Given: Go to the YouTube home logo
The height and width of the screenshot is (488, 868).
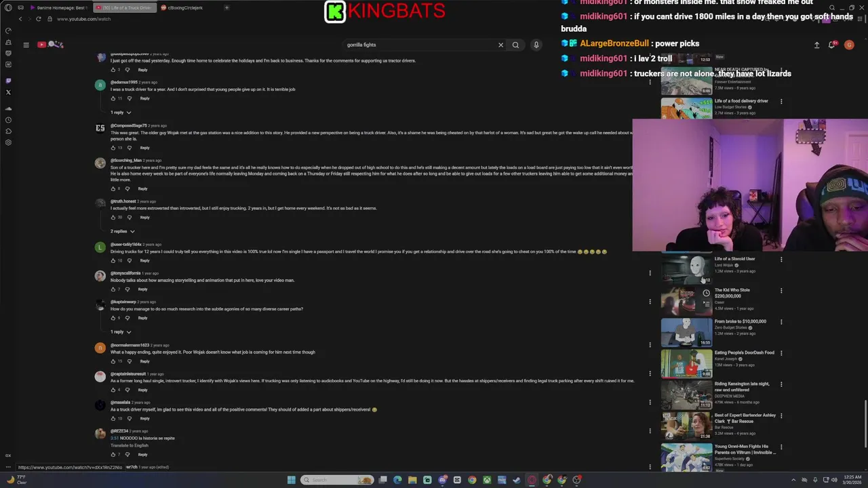Looking at the screenshot, I should 51,45.
